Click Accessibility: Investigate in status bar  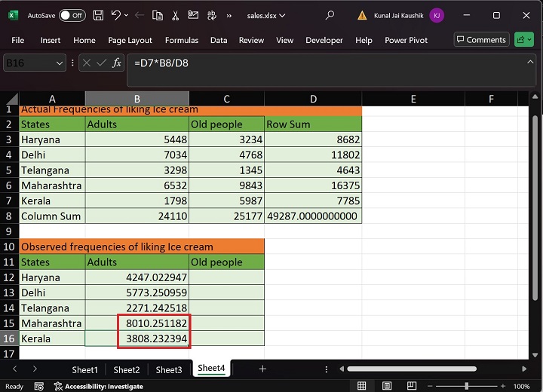tap(99, 386)
